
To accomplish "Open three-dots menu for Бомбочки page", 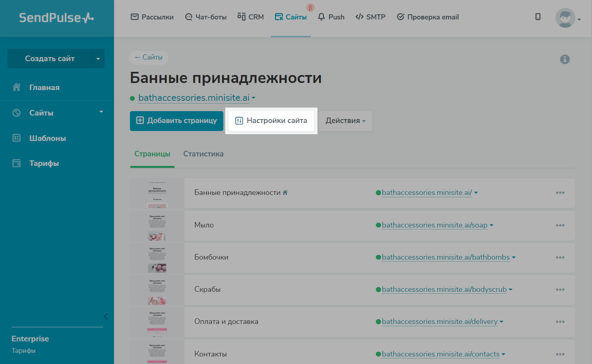I will point(560,258).
